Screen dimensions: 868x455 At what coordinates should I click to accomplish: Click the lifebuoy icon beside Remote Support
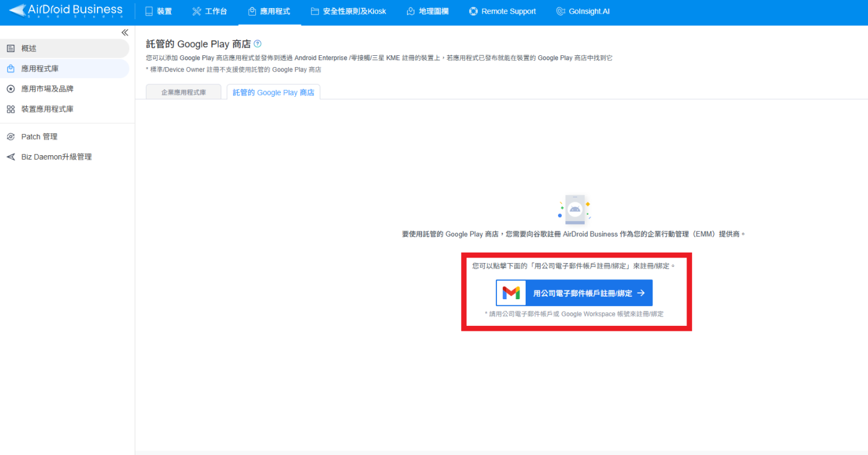click(x=473, y=11)
